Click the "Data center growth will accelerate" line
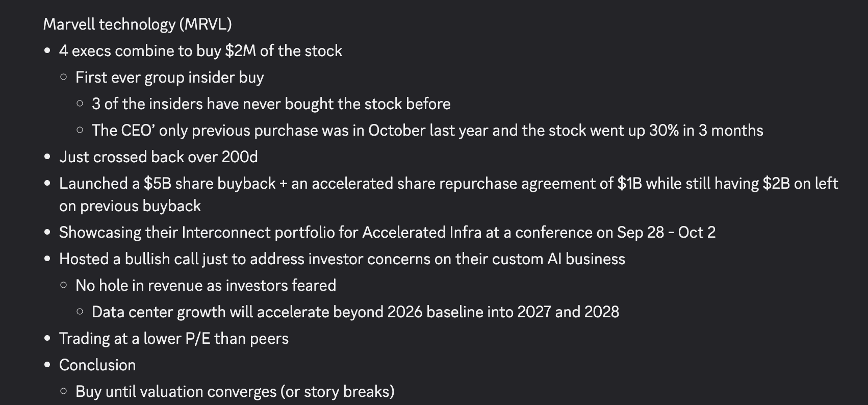The height and width of the screenshot is (405, 868). 355,312
